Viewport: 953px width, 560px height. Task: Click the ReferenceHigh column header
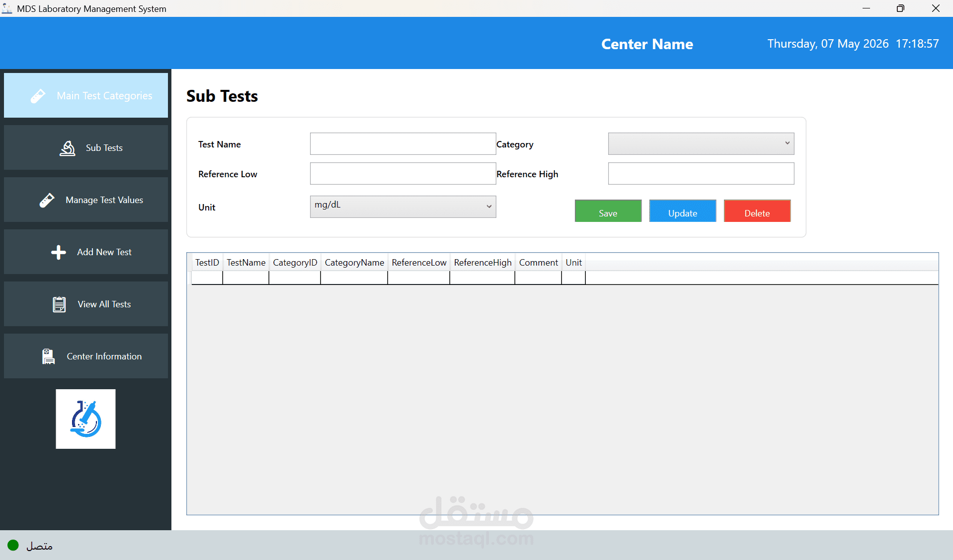[x=482, y=263]
